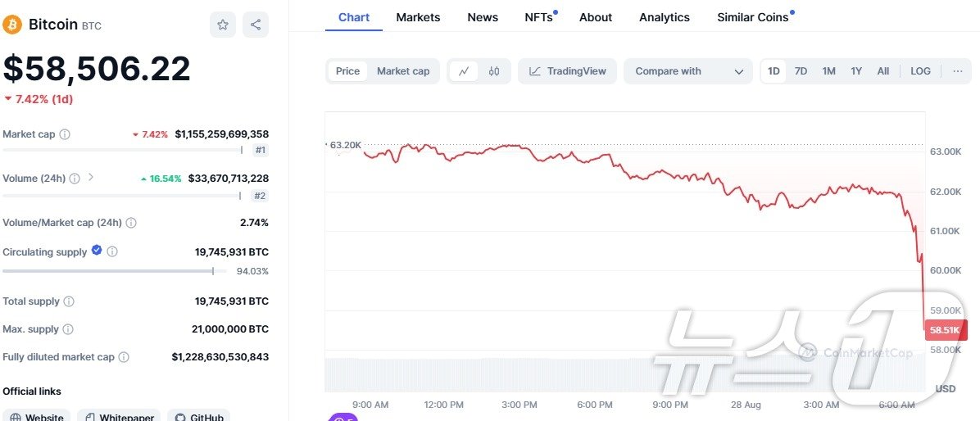Open the TradingView chart button
The width and height of the screenshot is (980, 421).
pos(568,71)
